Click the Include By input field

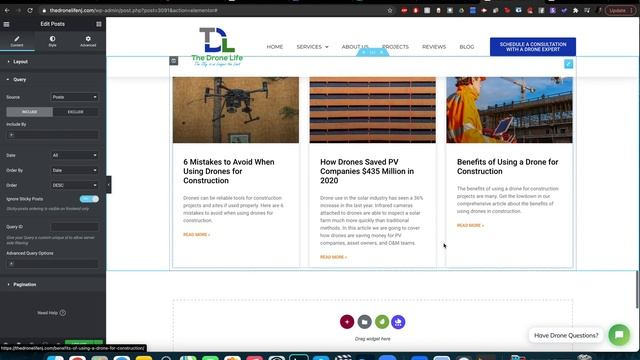pyautogui.click(x=53, y=135)
